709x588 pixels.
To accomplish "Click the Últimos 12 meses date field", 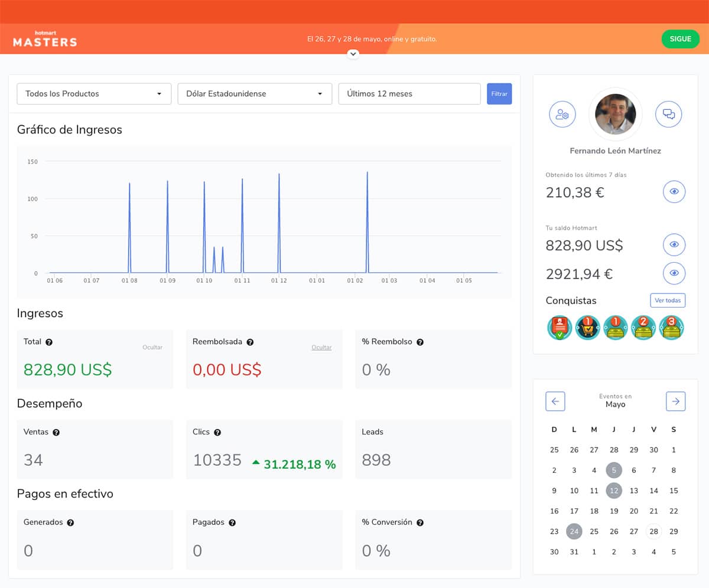I will pos(409,94).
